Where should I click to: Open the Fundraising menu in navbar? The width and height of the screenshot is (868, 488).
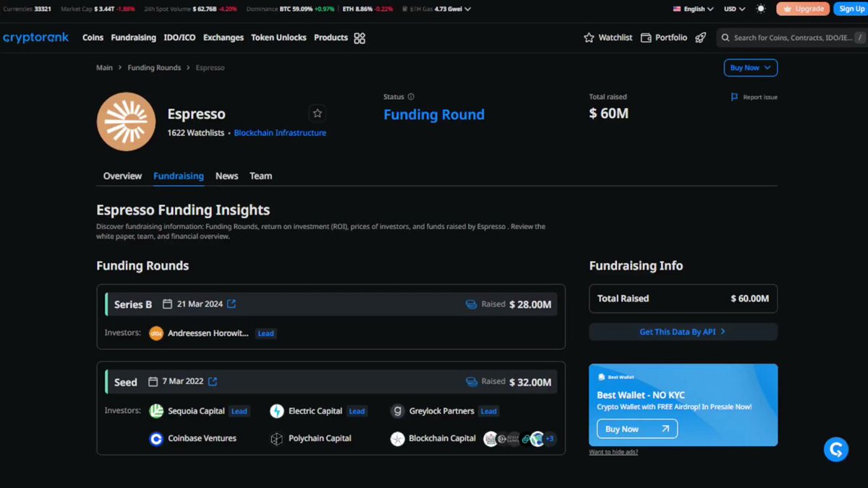click(x=134, y=38)
